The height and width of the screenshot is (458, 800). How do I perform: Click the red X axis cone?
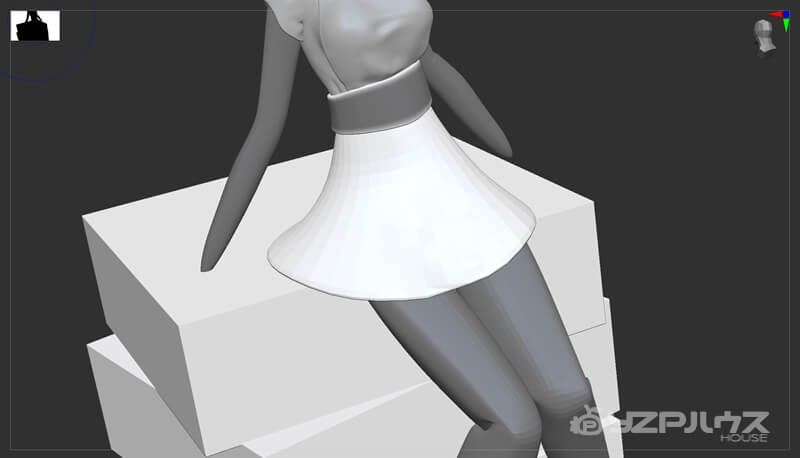(775, 14)
